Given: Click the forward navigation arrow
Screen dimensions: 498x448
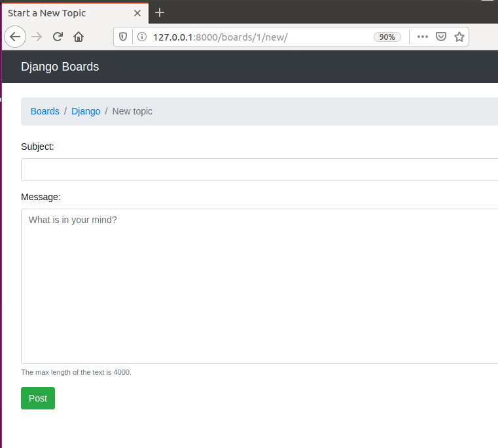Looking at the screenshot, I should tap(37, 37).
